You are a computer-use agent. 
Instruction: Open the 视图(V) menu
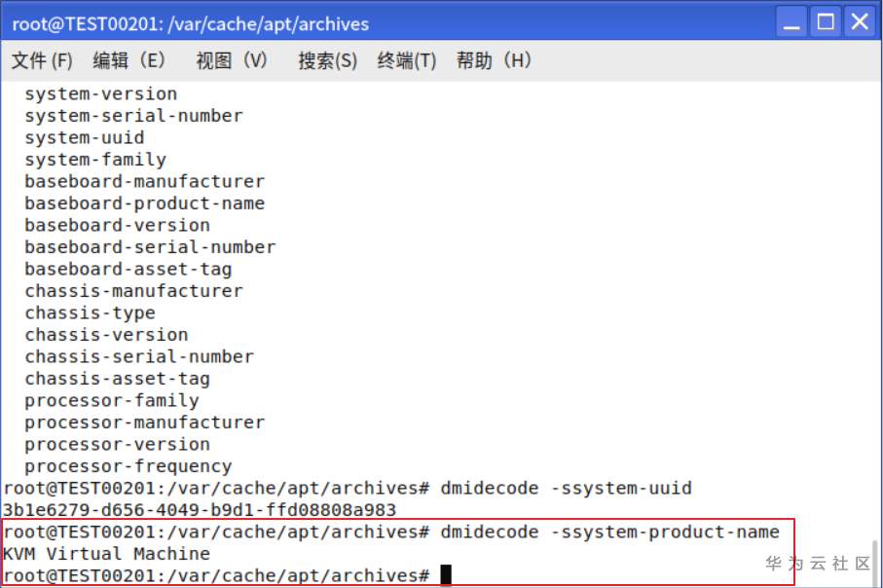click(232, 60)
